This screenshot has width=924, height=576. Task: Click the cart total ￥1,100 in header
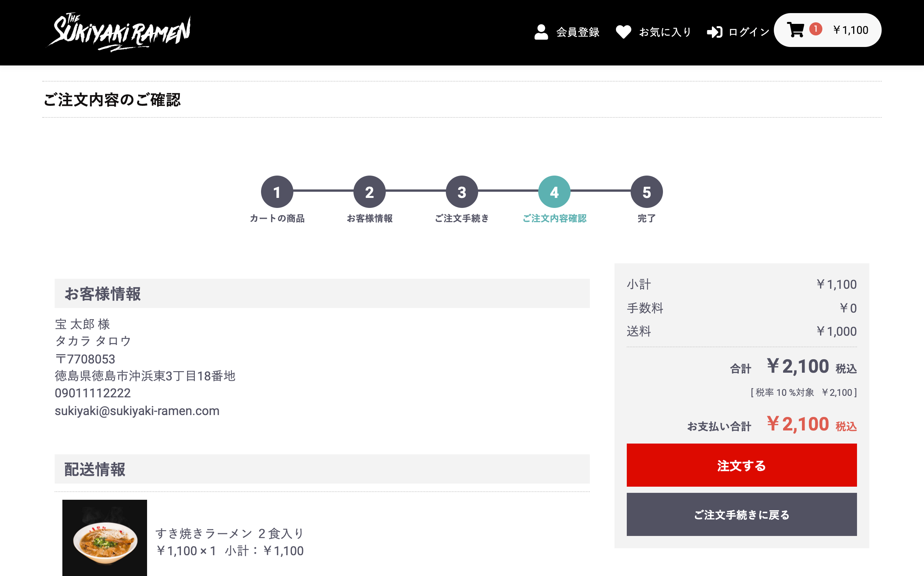tap(851, 30)
